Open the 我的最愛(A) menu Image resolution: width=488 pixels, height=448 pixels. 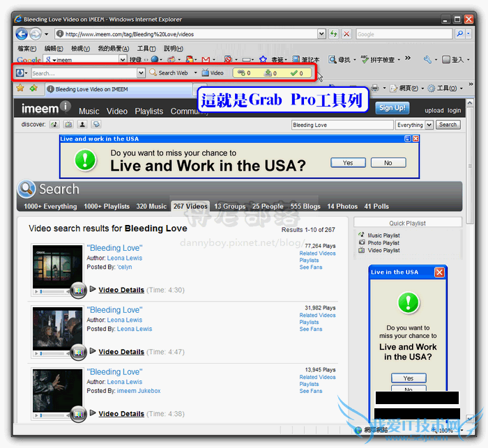pos(113,49)
